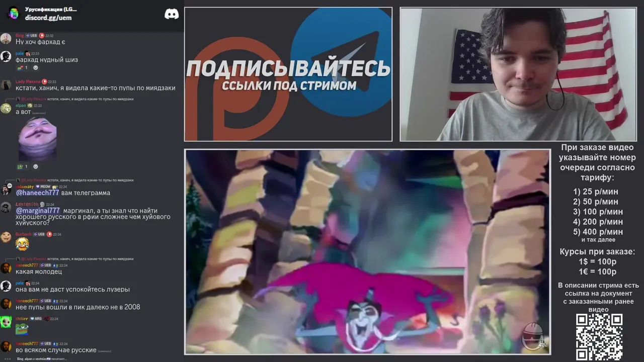Click the ПОДПИСЫВАЙТЕСЬ subscribe banner
Screen dimensions: 644x362
click(x=288, y=68)
